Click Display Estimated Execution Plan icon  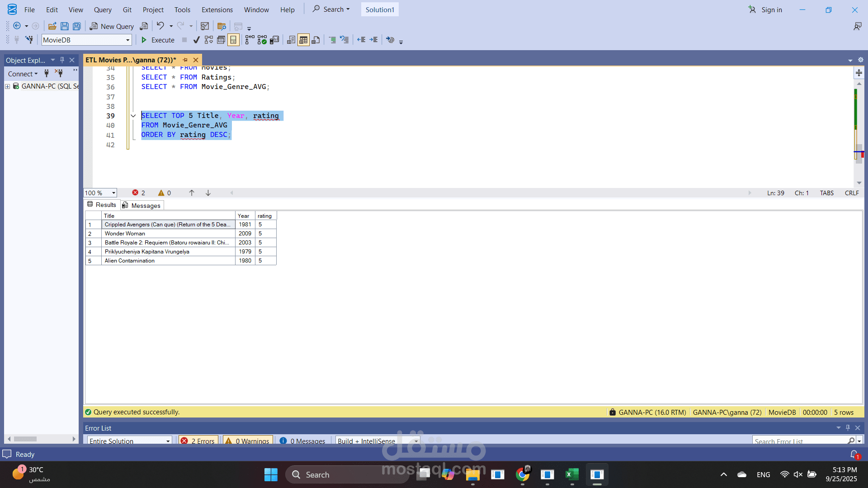208,40
